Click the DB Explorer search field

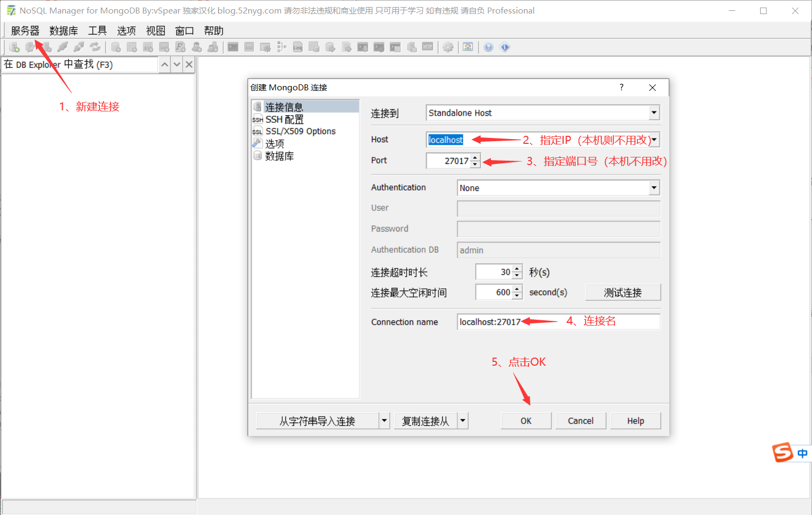[x=79, y=64]
